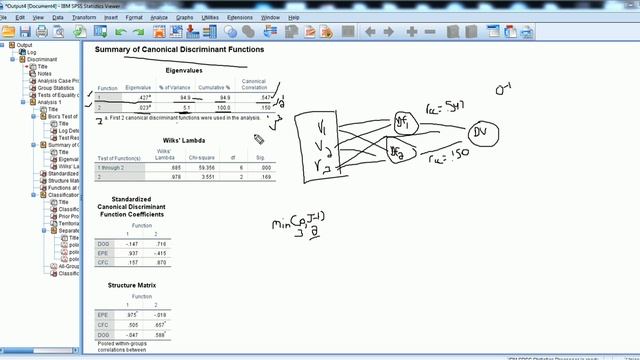Viewport: 640px width, 360px height.
Task: Collapse the Classification outline node
Action: 34,195
